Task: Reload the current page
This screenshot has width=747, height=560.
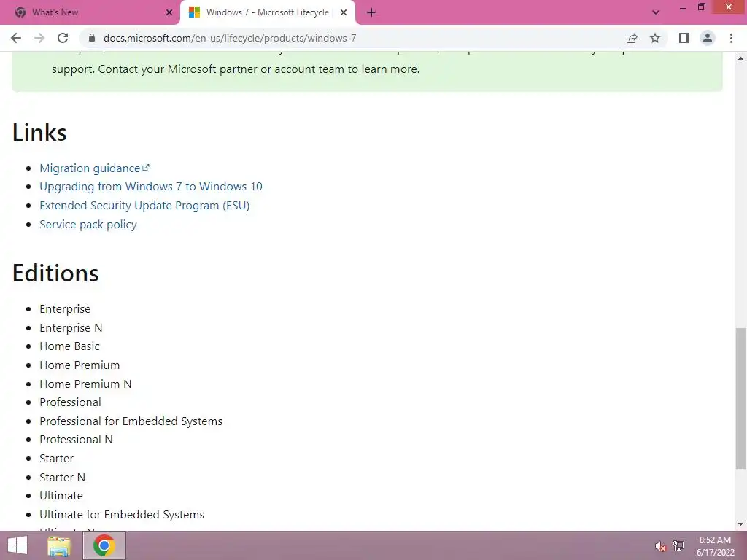Action: click(63, 38)
